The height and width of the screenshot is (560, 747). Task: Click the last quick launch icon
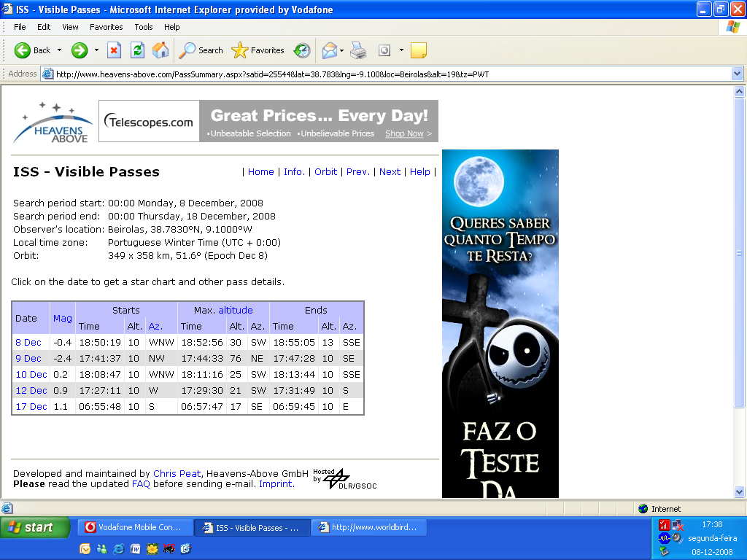(185, 549)
